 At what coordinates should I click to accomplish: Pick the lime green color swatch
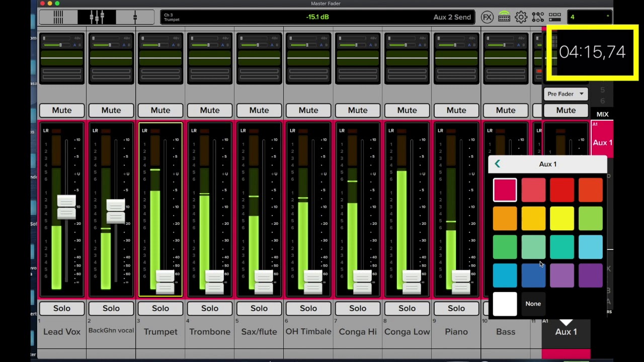(x=590, y=219)
